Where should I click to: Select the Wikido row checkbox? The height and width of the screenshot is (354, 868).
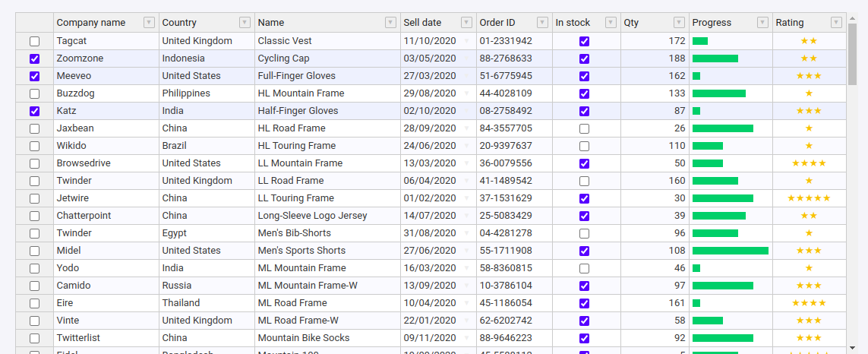point(35,147)
